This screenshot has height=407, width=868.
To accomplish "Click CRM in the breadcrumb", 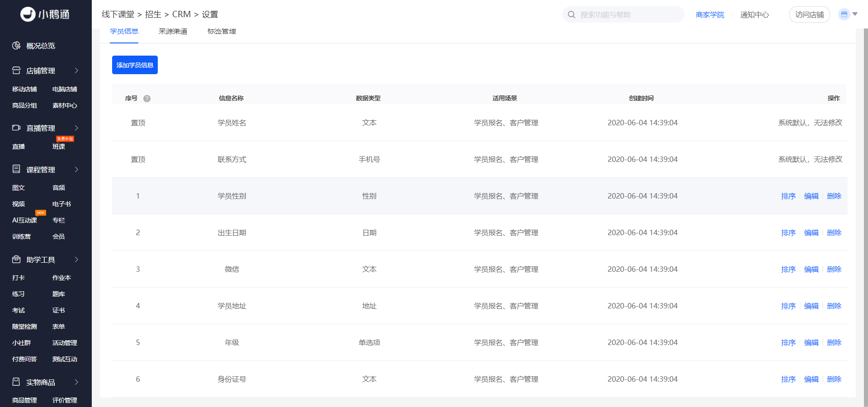I will click(181, 14).
